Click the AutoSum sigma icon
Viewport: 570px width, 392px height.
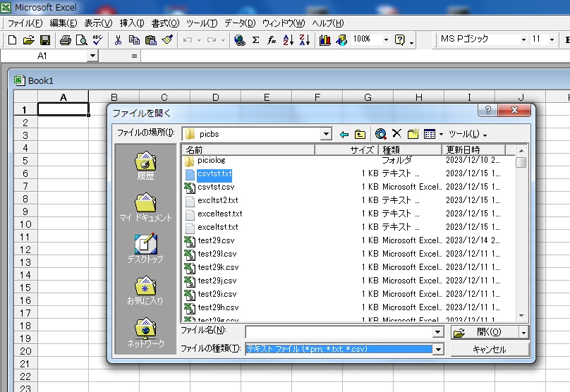255,40
